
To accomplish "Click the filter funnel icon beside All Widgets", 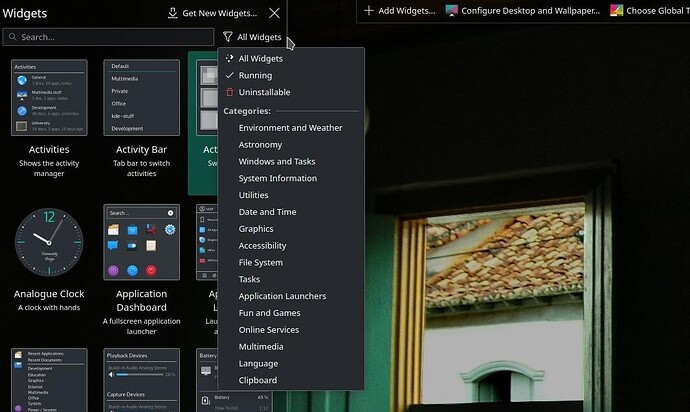I will pyautogui.click(x=228, y=37).
